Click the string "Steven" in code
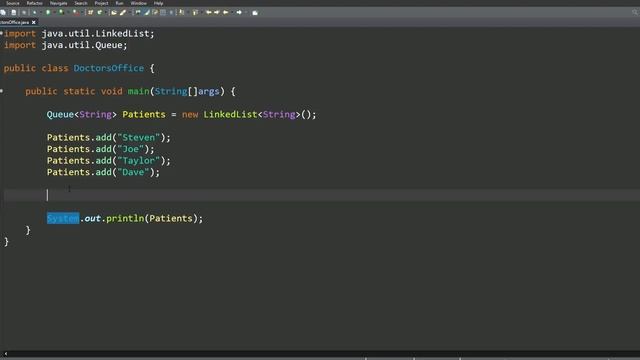The width and height of the screenshot is (640, 360). (139, 138)
